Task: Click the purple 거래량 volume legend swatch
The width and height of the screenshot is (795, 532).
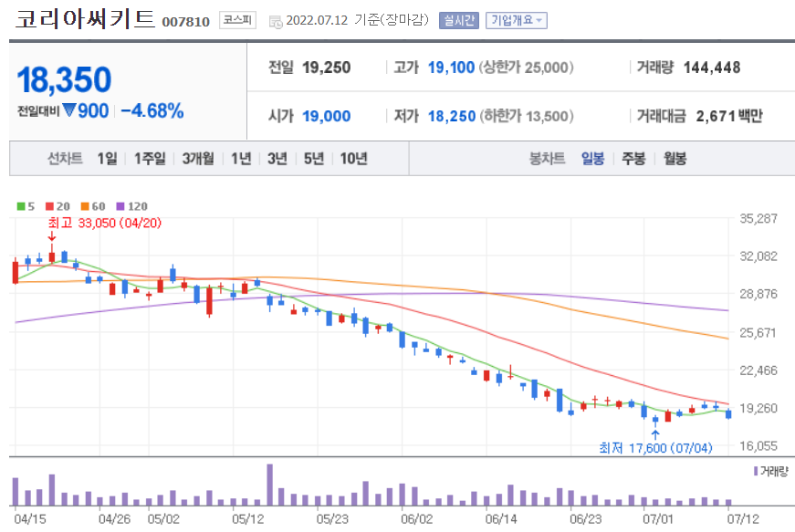Action: (x=756, y=472)
